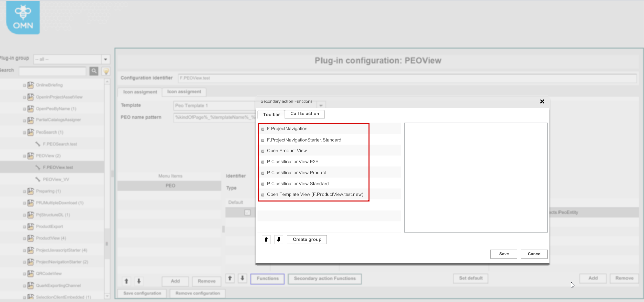Click the Set default button
The height and width of the screenshot is (302, 644).
point(471,278)
